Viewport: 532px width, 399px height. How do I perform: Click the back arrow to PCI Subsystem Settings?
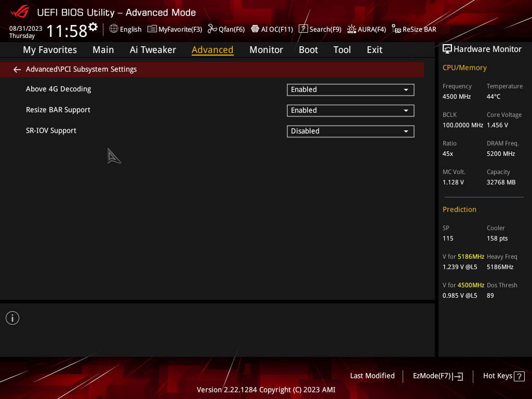(x=17, y=70)
